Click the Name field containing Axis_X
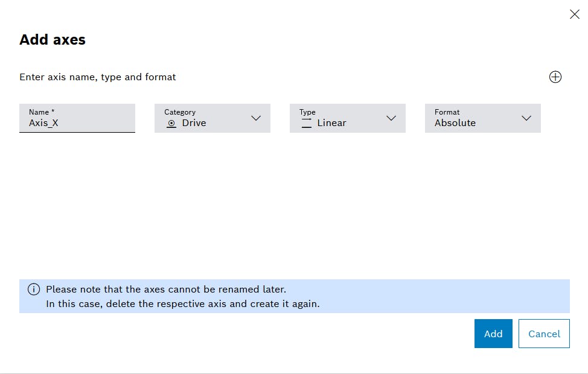The image size is (588, 374). click(77, 118)
